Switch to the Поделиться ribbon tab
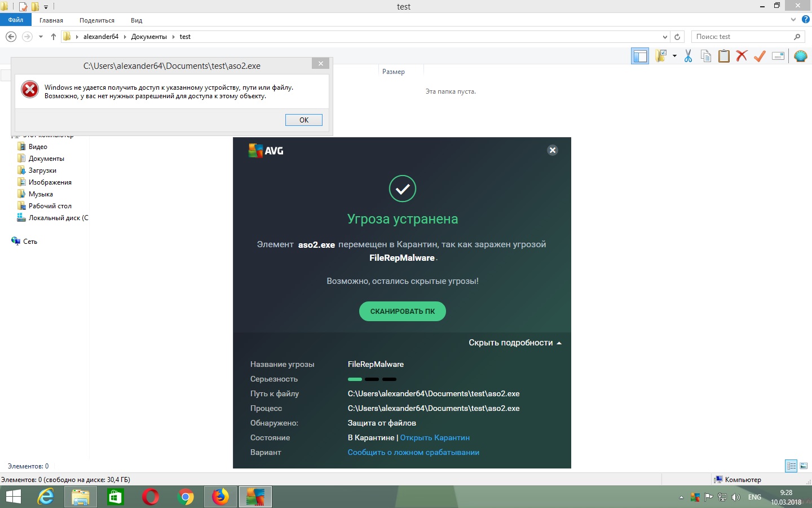 pos(97,20)
